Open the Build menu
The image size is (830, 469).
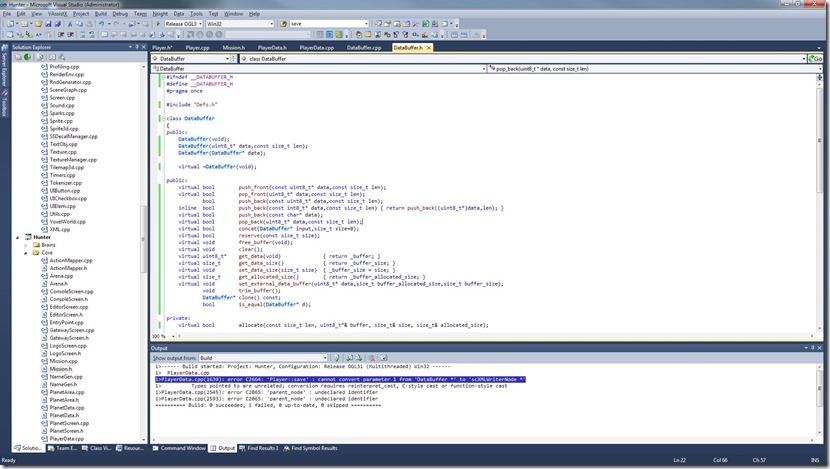point(101,14)
